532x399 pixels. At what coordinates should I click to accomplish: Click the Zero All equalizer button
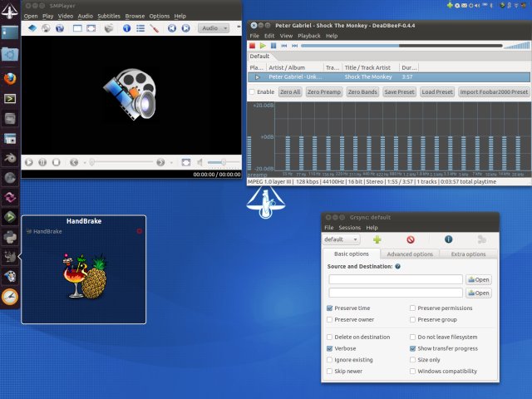[290, 92]
